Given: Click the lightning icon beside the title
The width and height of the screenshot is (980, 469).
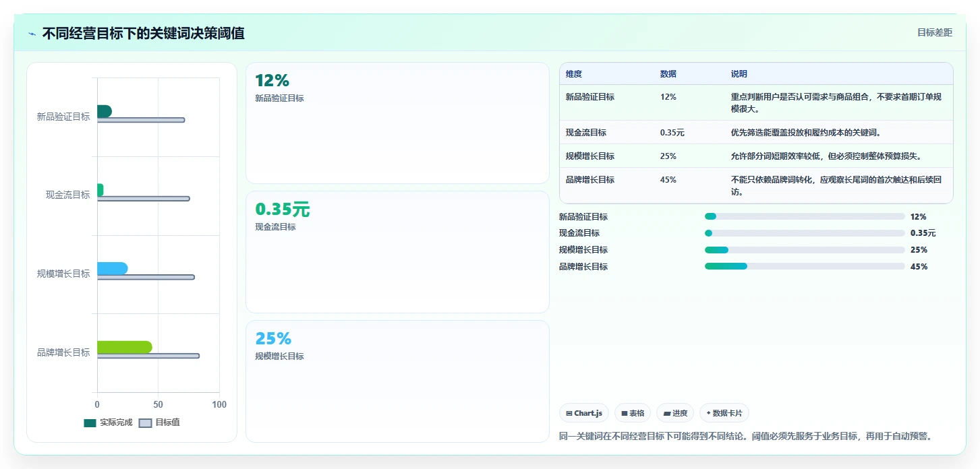Looking at the screenshot, I should click(32, 34).
